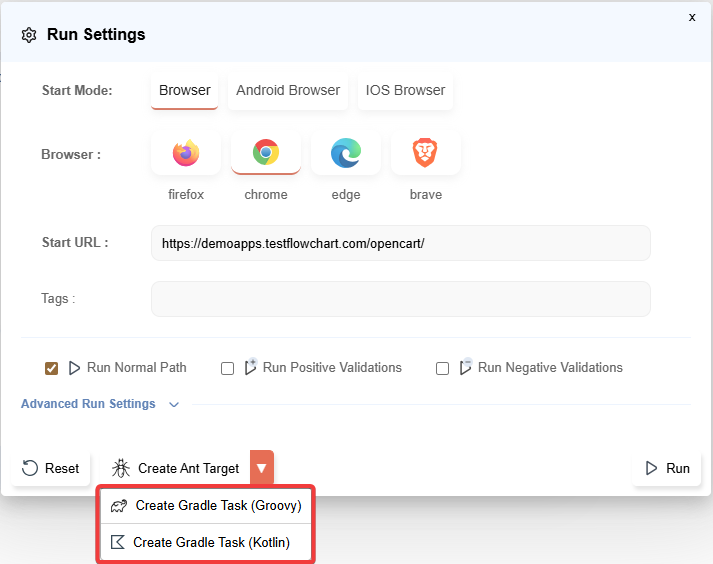Viewport: 713px width, 564px height.
Task: Enable the Run Negative Validations checkbox
Action: 442,368
